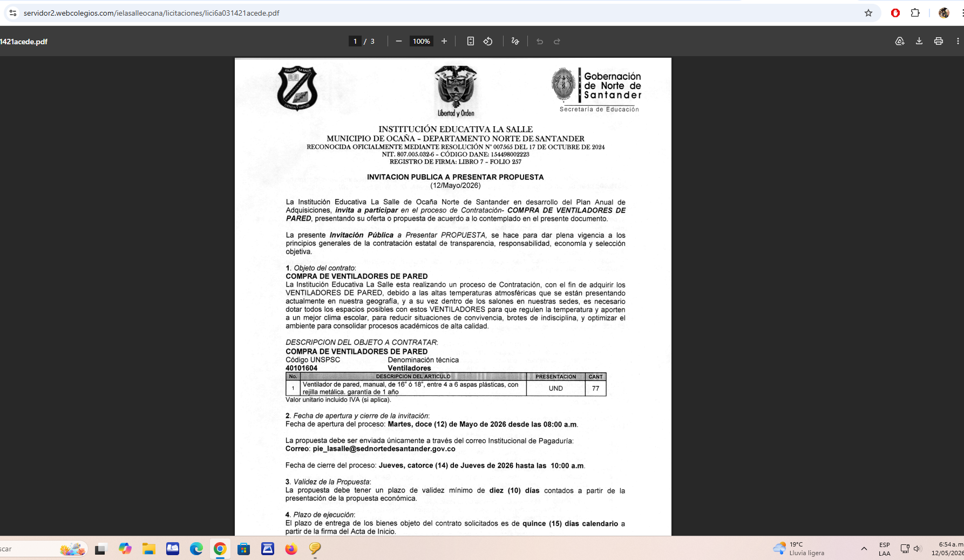This screenshot has height=560, width=964.
Task: Click the heading INVITACION PUBLICA A PRESENTAR PROPUESTA
Action: click(456, 177)
